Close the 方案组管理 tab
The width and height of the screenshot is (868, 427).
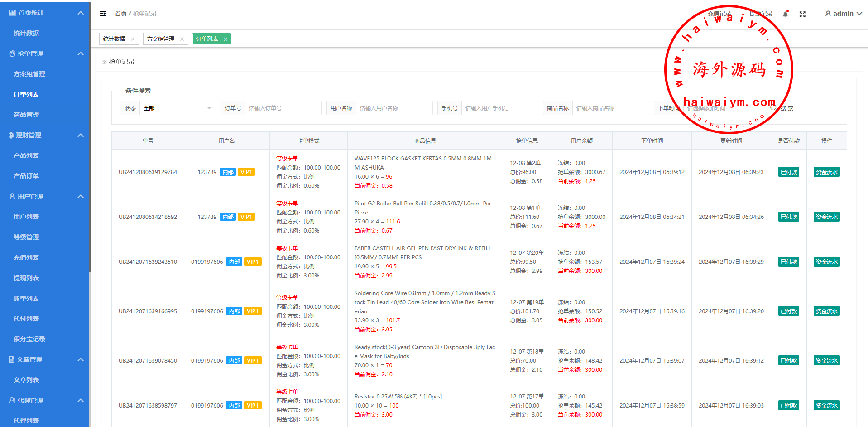tap(182, 39)
